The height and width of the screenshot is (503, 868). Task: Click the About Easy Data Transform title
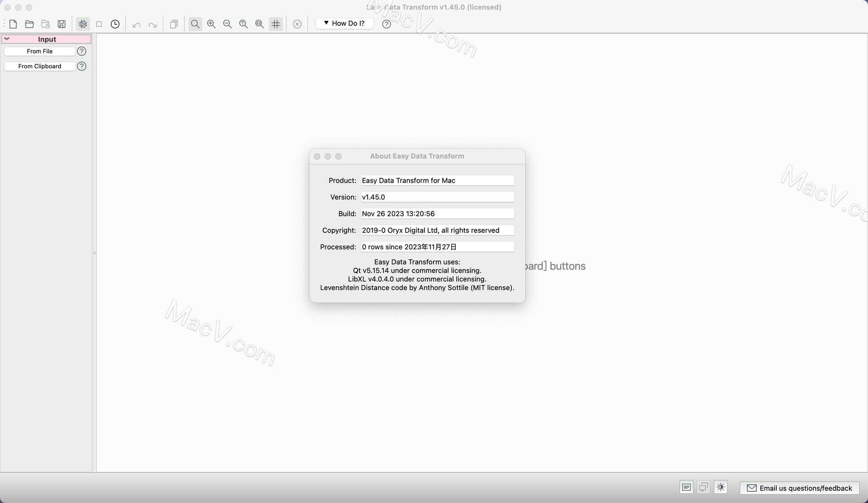point(417,156)
